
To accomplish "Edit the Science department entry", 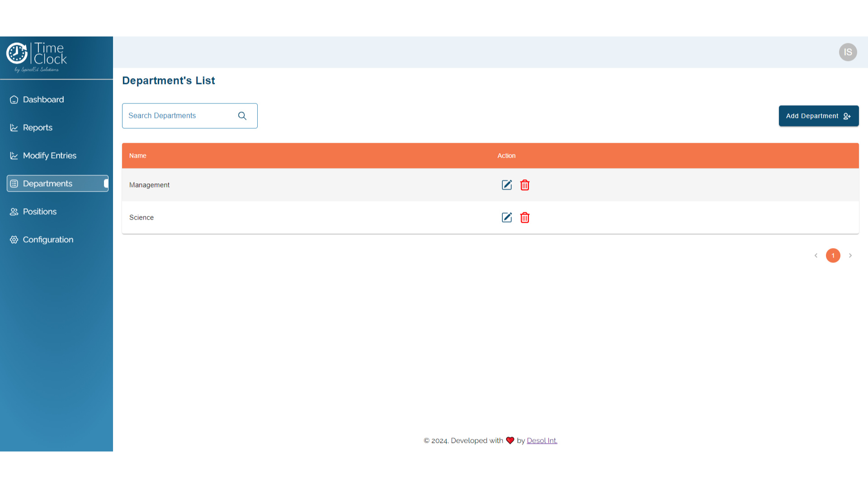I will pyautogui.click(x=507, y=217).
